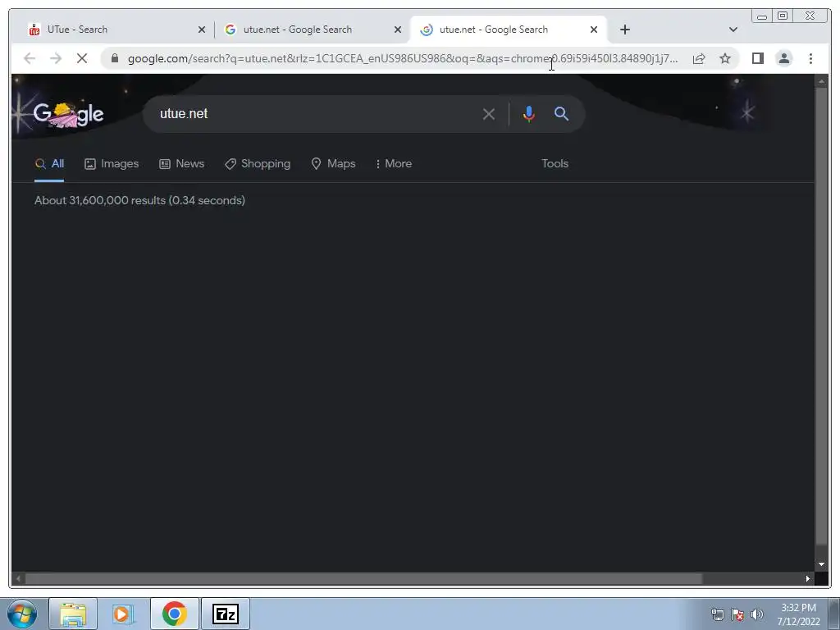
Task: Minimize the Chrome window
Action: tap(762, 16)
